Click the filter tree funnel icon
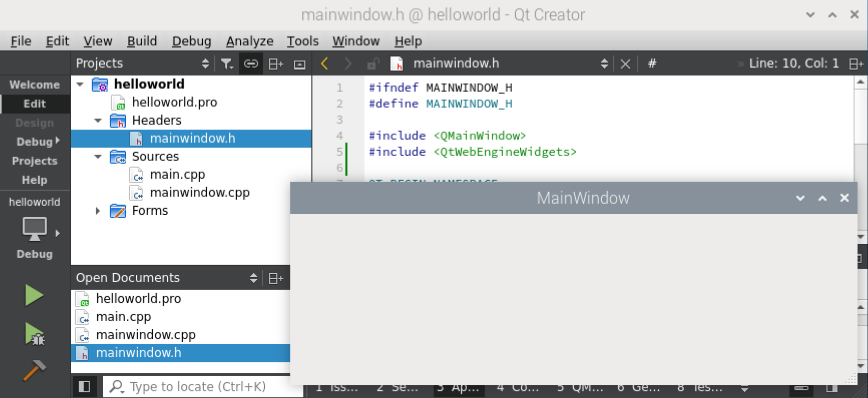The height and width of the screenshot is (398, 868). pyautogui.click(x=227, y=64)
